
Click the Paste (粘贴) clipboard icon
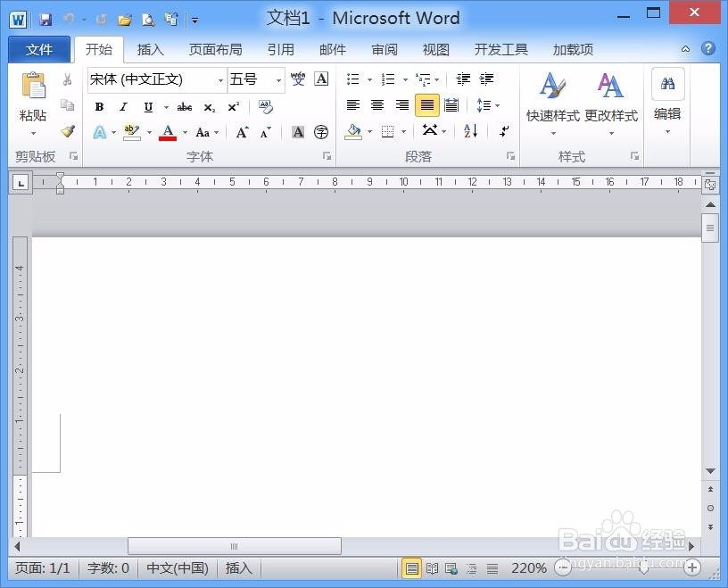coord(33,86)
